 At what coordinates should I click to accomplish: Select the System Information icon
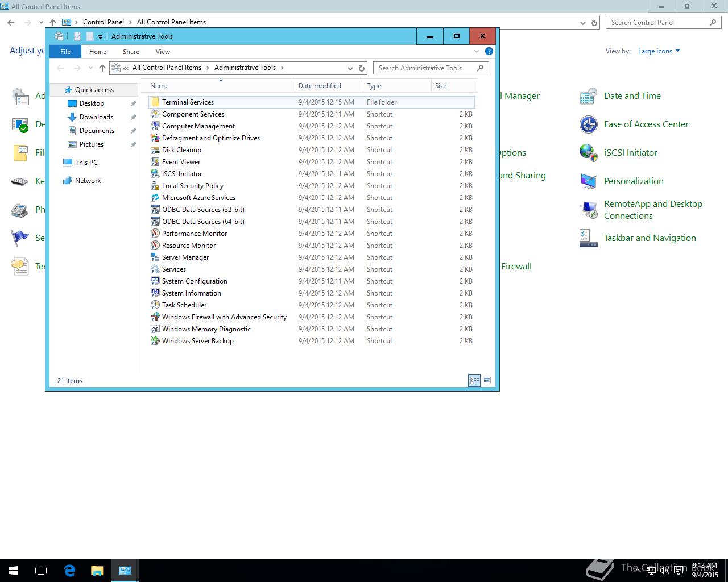tap(155, 293)
